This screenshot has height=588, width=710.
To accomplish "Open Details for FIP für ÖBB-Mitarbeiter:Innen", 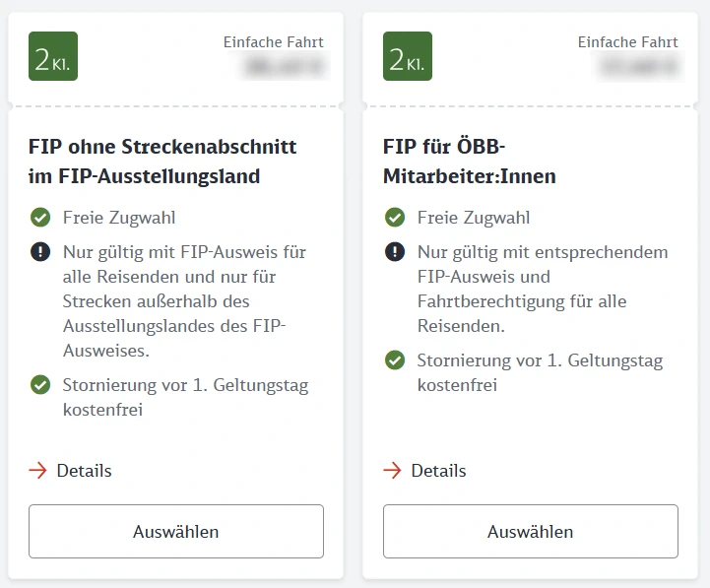I will click(x=438, y=471).
